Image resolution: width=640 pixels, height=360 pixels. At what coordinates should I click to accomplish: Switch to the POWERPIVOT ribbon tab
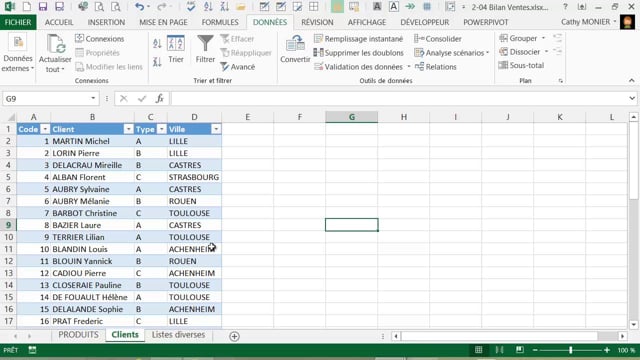click(486, 22)
